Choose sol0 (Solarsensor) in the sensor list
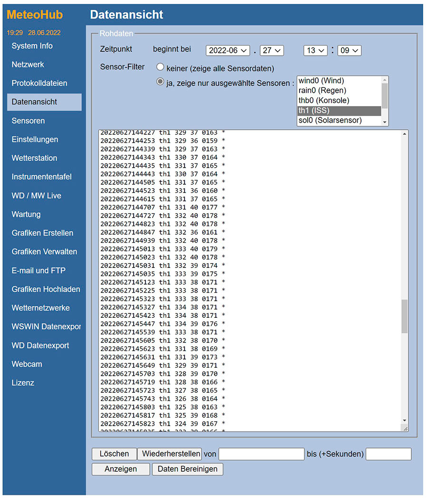428x504 pixels. pos(330,121)
